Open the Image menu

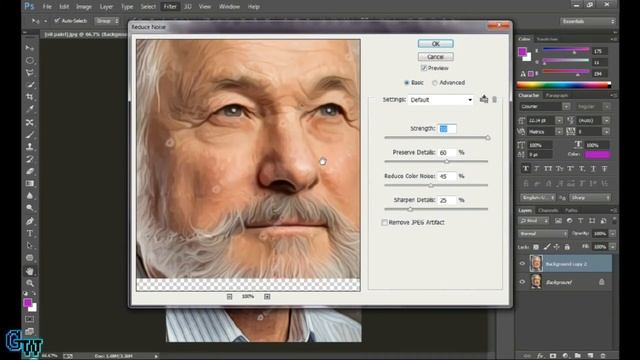84,7
